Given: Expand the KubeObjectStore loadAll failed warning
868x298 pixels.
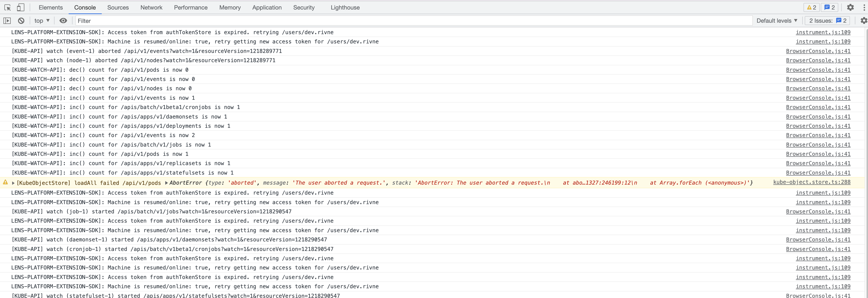Looking at the screenshot, I should click(13, 183).
